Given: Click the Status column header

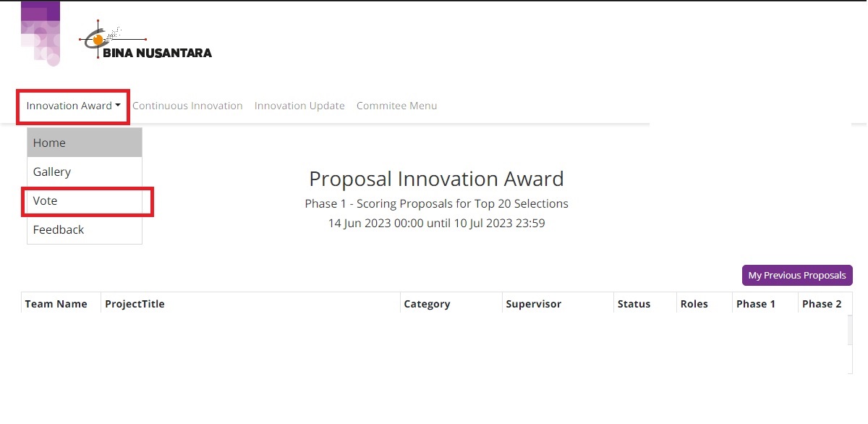Looking at the screenshot, I should click(x=634, y=304).
